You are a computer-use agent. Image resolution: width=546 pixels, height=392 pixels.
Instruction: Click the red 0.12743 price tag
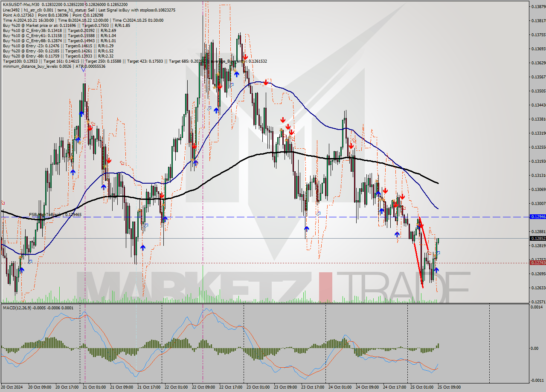(537, 262)
